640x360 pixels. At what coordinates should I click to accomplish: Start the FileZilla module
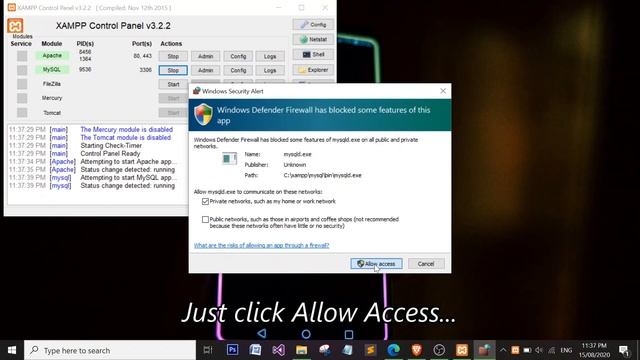[x=173, y=84]
